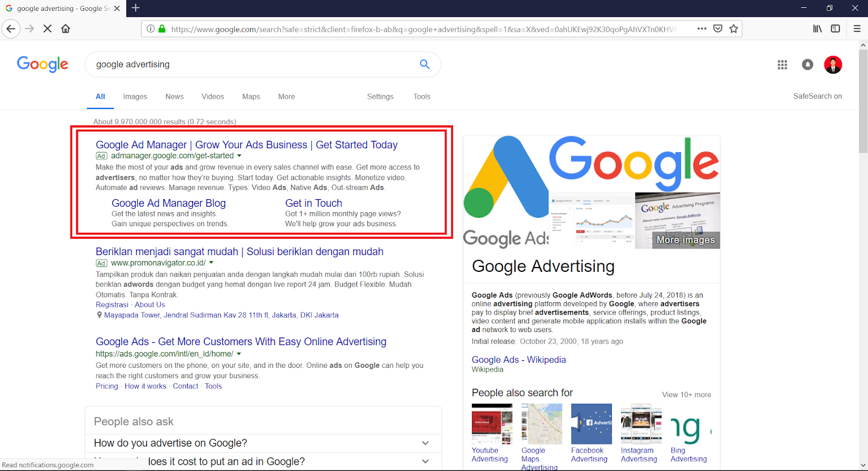
Task: Open the analytics chart thumbnail image
Action: pyautogui.click(x=592, y=220)
